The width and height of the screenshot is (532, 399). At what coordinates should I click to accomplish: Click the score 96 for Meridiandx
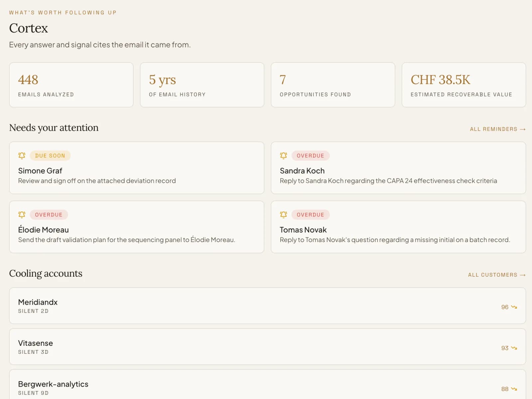pyautogui.click(x=505, y=307)
